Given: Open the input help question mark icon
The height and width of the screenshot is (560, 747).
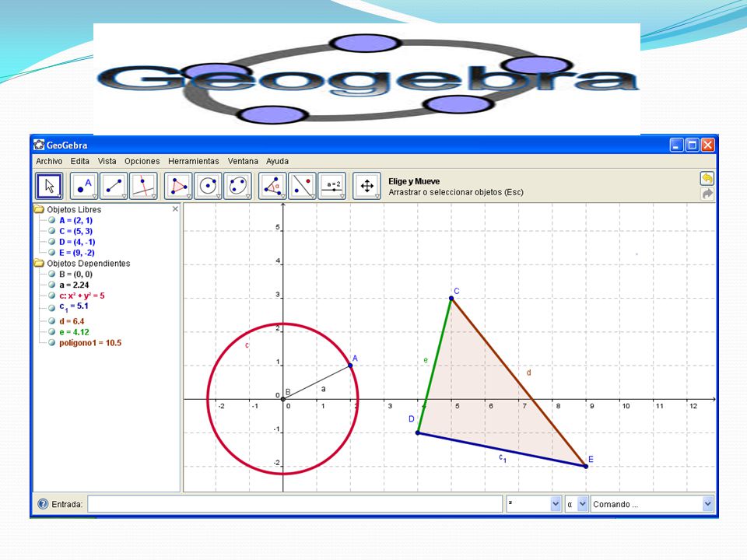Looking at the screenshot, I should pyautogui.click(x=43, y=504).
